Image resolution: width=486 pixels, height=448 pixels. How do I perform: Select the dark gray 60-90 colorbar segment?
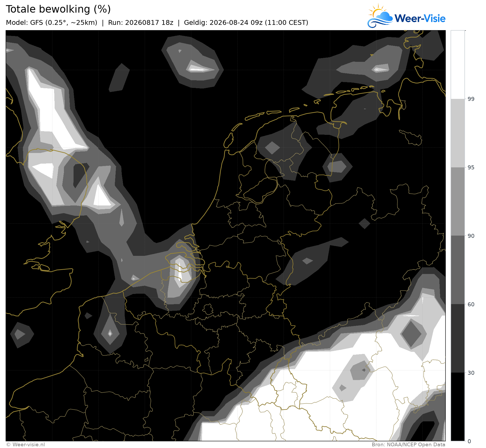pyautogui.click(x=458, y=270)
